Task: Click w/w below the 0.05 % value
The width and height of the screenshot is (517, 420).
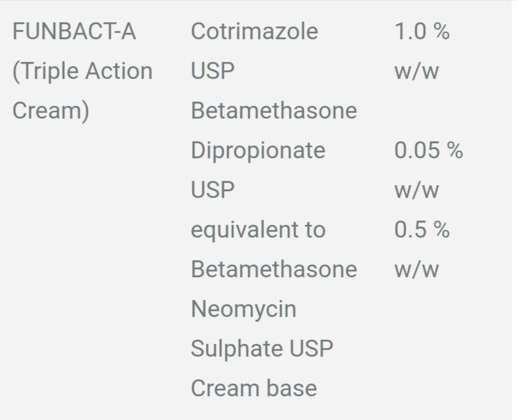Action: click(x=417, y=190)
